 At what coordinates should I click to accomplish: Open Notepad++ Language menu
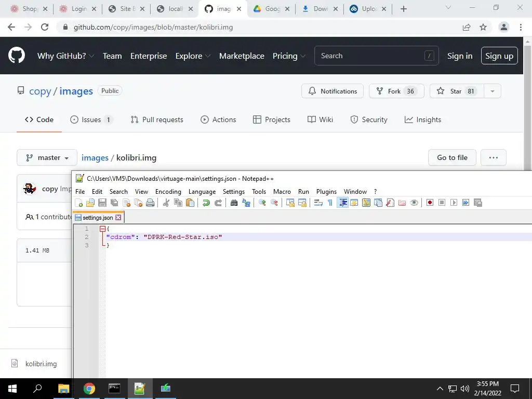(202, 192)
